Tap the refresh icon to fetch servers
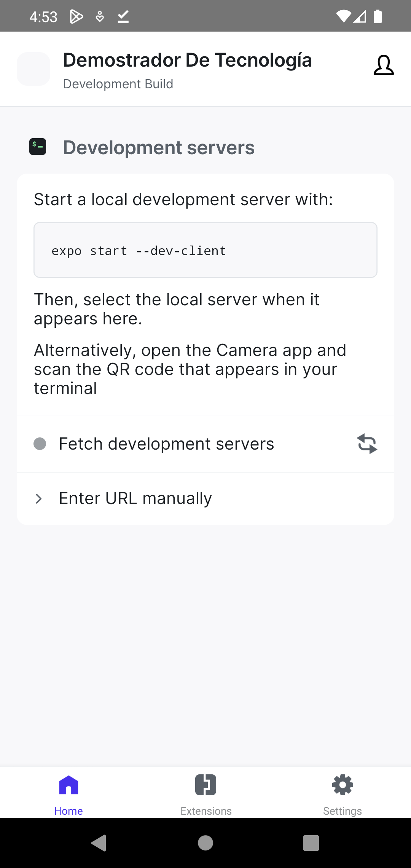Screen dimensions: 411x868 [367, 444]
